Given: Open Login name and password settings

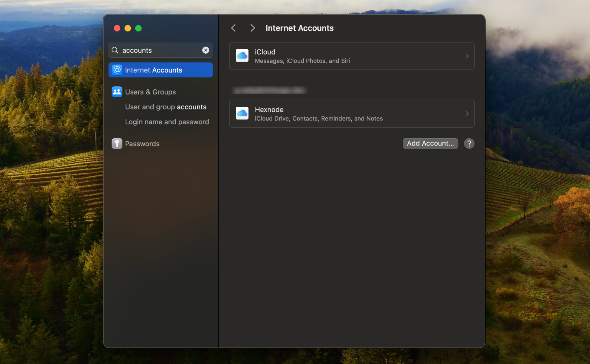Looking at the screenshot, I should point(166,121).
